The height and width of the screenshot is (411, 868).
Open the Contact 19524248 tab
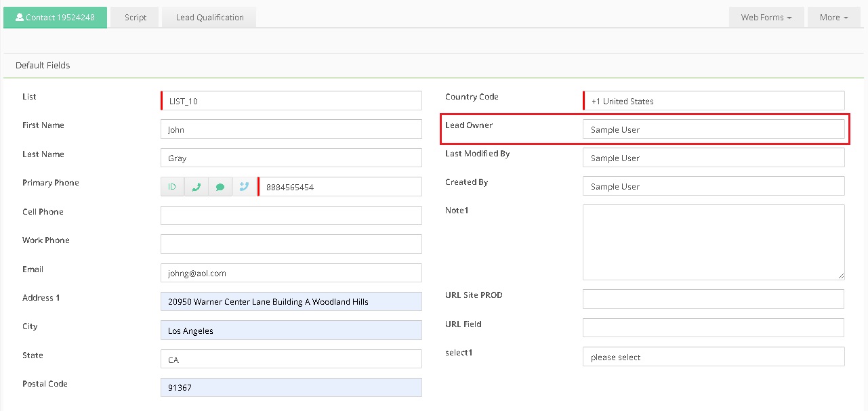[x=55, y=18]
